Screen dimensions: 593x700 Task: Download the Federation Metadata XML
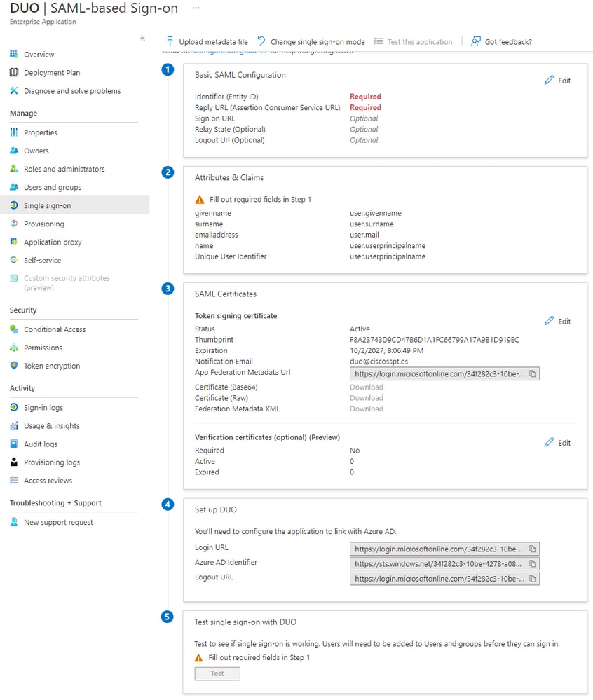[x=367, y=409]
